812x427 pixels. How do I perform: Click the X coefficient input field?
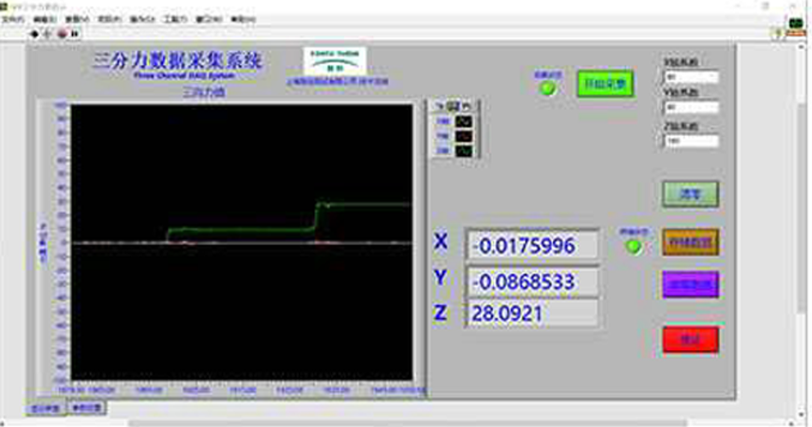click(x=690, y=77)
